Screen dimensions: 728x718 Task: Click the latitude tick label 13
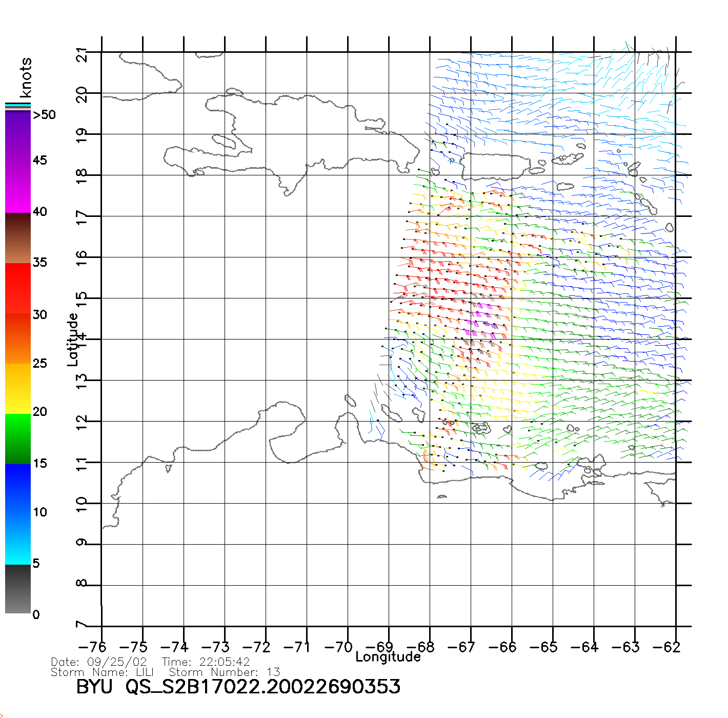(x=82, y=382)
